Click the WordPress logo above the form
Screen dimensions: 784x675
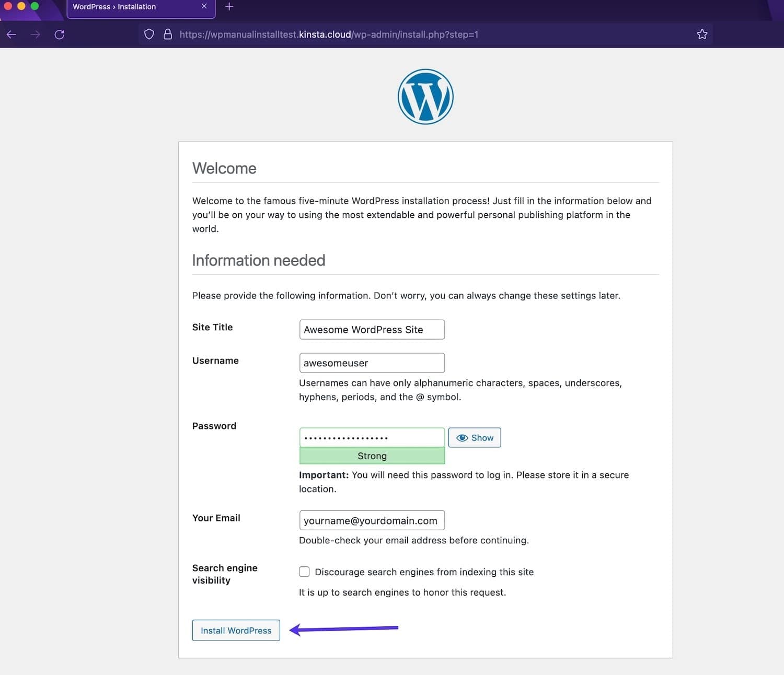pos(425,96)
